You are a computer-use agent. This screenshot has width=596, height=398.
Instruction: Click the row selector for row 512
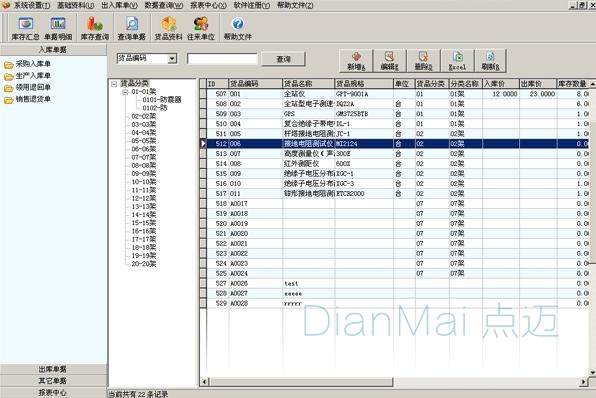(203, 144)
